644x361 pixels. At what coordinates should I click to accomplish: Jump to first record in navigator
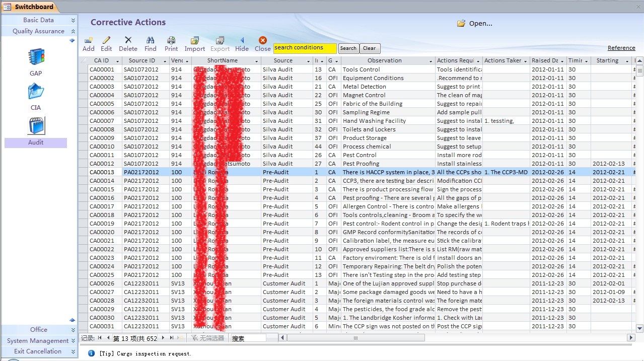pos(100,338)
